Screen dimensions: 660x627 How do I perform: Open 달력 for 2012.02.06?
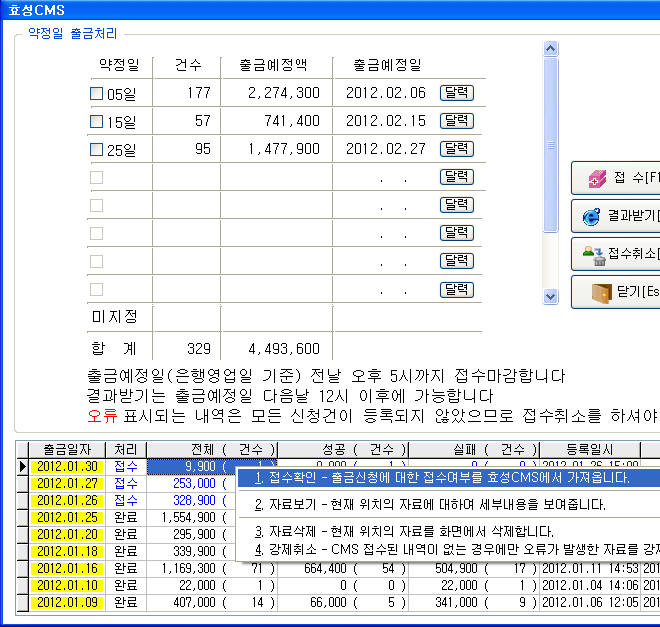pos(457,93)
